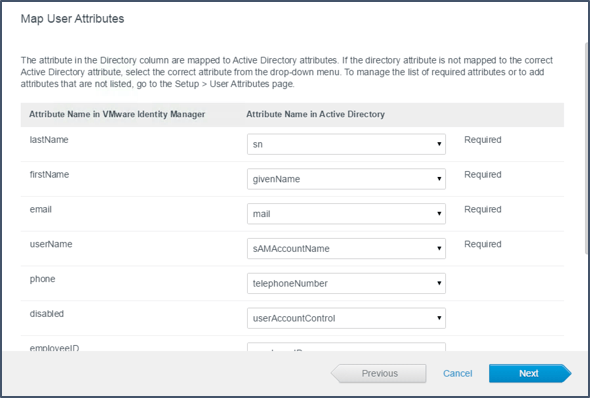Click the 'Attribute Name in VMware Identity Manager' header

tap(117, 114)
